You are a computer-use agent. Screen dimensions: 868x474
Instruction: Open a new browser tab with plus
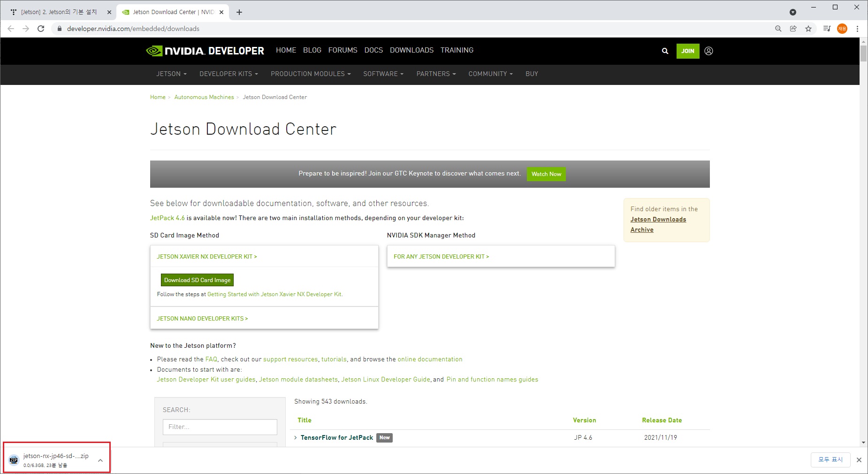tap(239, 12)
